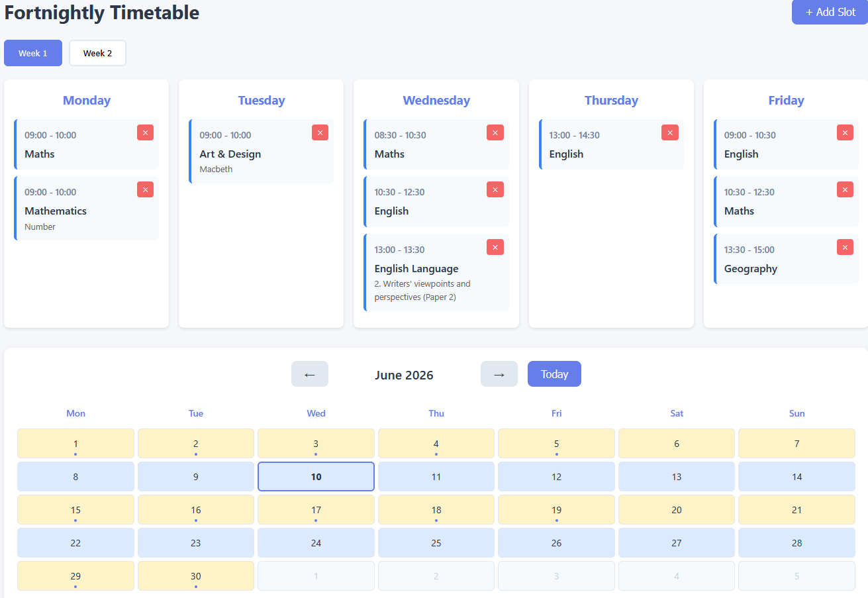Click Wednesday 08:30 - 10:30 Maths card

tap(436, 144)
